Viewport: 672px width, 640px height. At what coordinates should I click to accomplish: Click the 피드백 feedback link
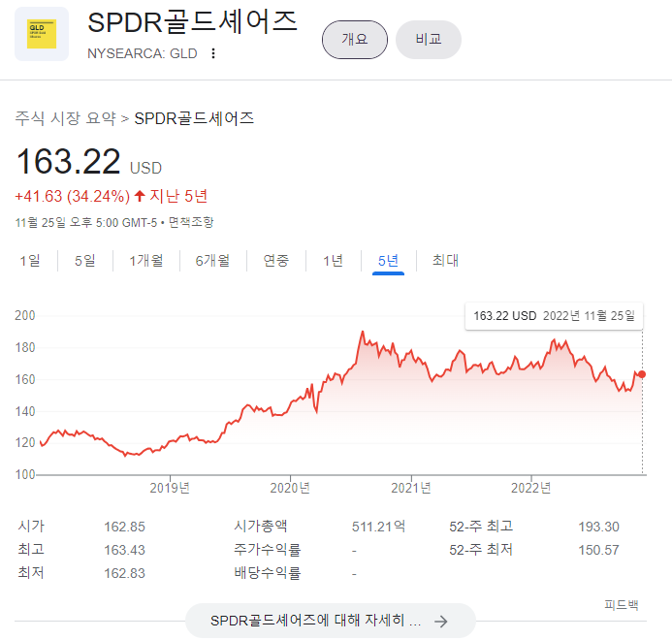622,605
